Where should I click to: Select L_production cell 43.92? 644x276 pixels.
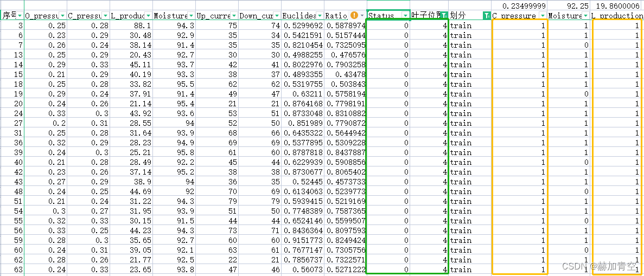pos(131,113)
